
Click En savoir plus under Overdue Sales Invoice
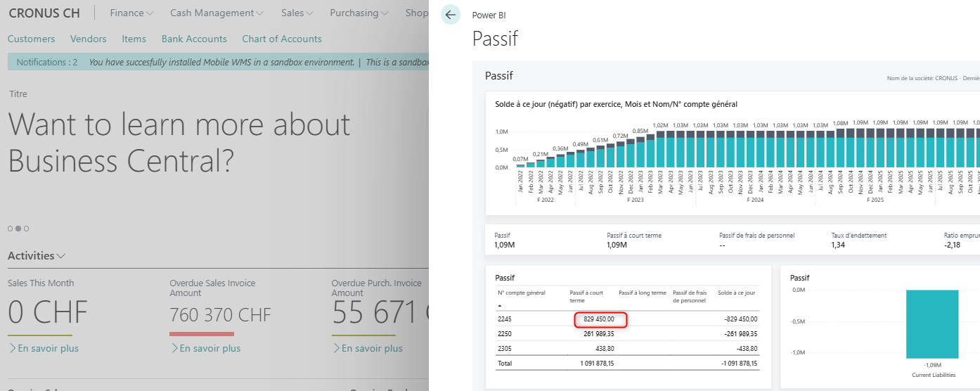[205, 348]
